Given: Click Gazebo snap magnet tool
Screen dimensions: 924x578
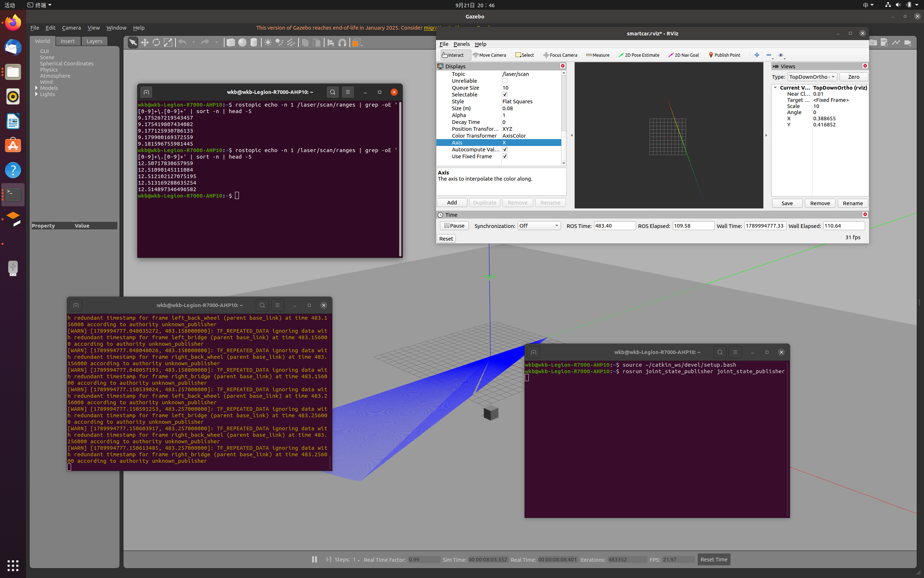Looking at the screenshot, I should coord(343,42).
